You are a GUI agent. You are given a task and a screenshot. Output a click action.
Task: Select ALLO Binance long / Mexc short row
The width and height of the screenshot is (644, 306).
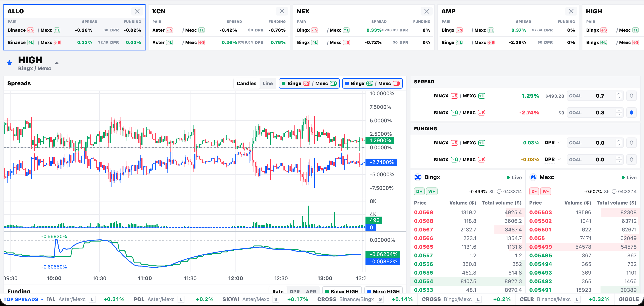coord(74,42)
